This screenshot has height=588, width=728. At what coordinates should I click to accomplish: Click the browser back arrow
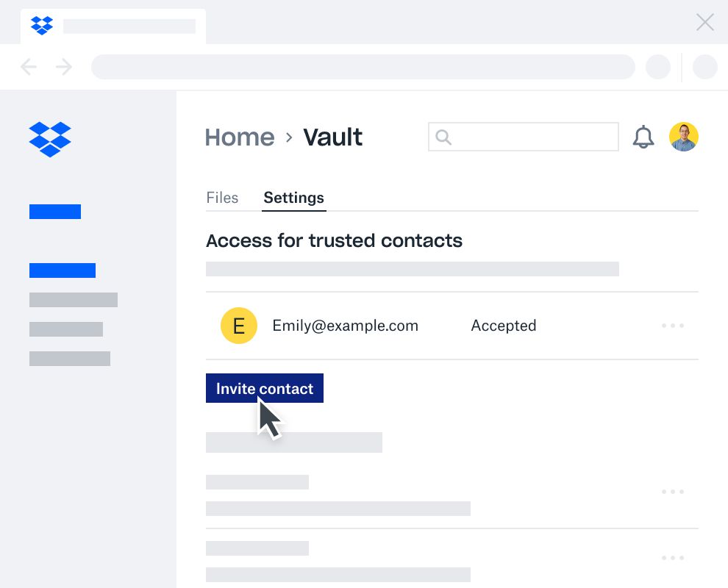(29, 67)
